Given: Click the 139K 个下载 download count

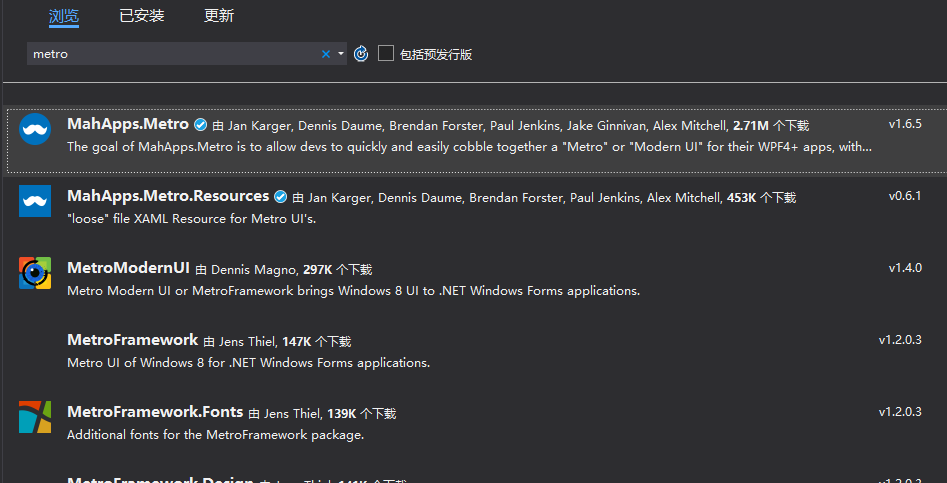Looking at the screenshot, I should (x=362, y=414).
